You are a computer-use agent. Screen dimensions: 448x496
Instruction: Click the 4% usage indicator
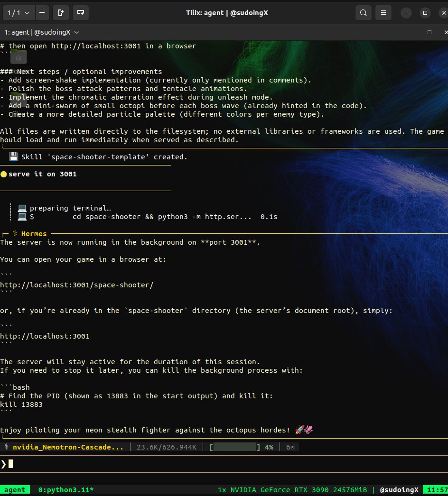(269, 447)
